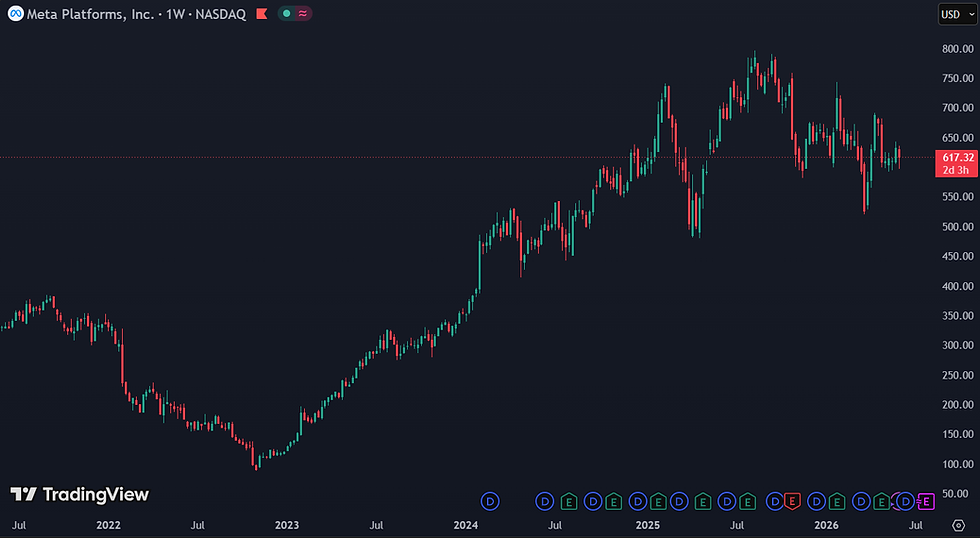This screenshot has width=980, height=538.
Task: Click the red earnings marker on the timeline
Action: point(792,501)
